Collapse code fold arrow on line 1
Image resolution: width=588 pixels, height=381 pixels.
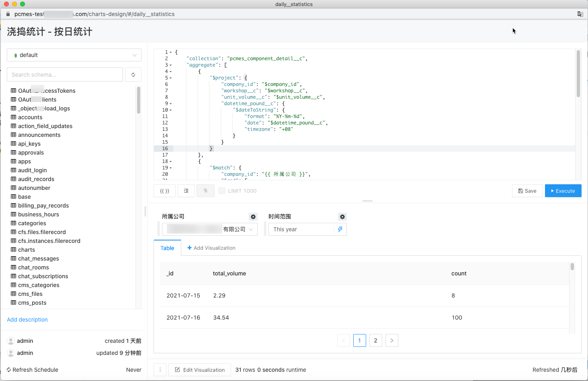tap(171, 52)
